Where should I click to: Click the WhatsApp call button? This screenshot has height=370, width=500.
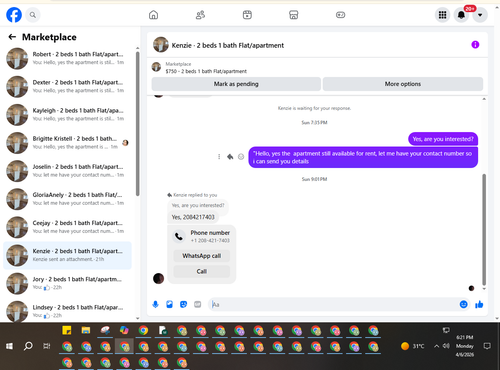click(x=202, y=256)
